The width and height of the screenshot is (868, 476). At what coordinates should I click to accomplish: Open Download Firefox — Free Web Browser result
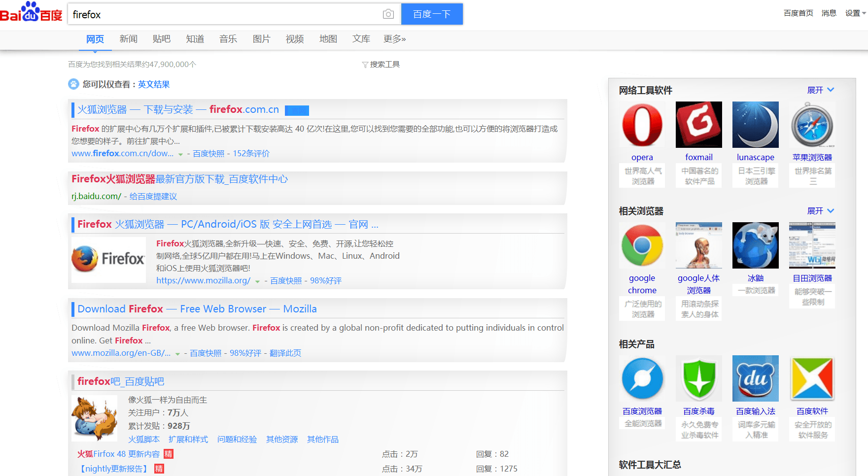(197, 309)
